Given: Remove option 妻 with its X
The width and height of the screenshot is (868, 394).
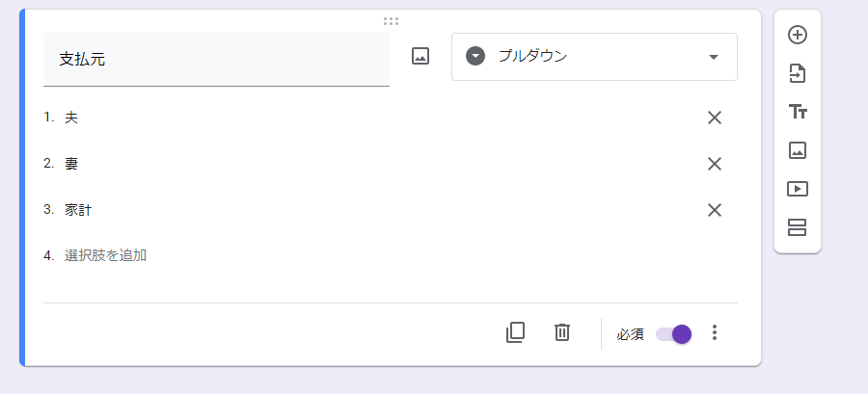Looking at the screenshot, I should click(714, 164).
